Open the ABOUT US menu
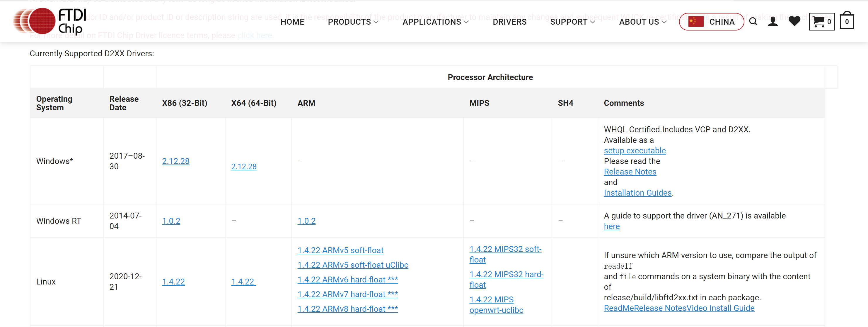This screenshot has width=868, height=327. coord(643,22)
